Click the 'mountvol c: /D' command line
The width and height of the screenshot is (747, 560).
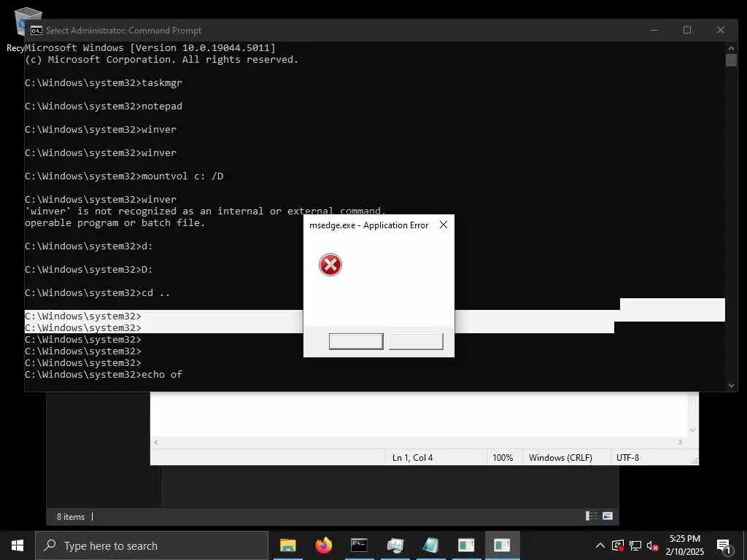click(x=124, y=176)
